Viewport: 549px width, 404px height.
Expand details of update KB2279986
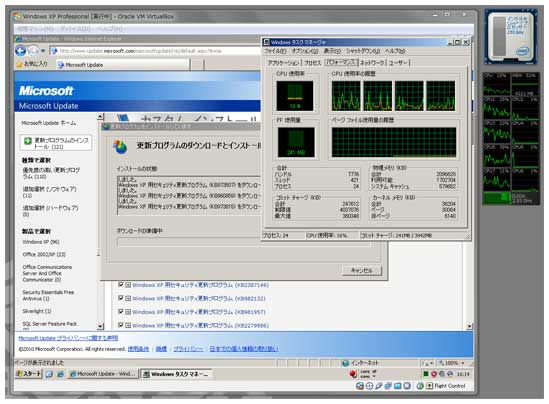(x=128, y=326)
